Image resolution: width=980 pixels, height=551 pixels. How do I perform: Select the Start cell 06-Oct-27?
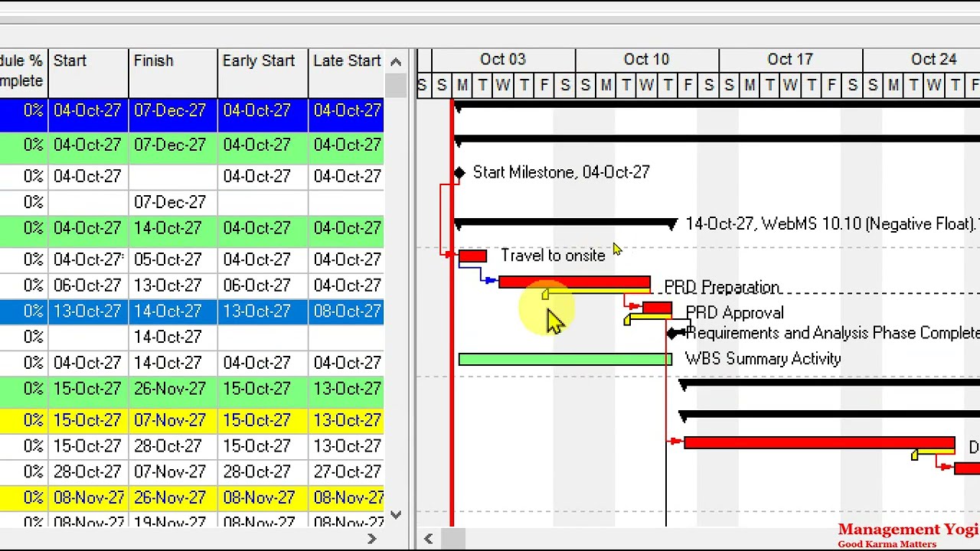[88, 285]
